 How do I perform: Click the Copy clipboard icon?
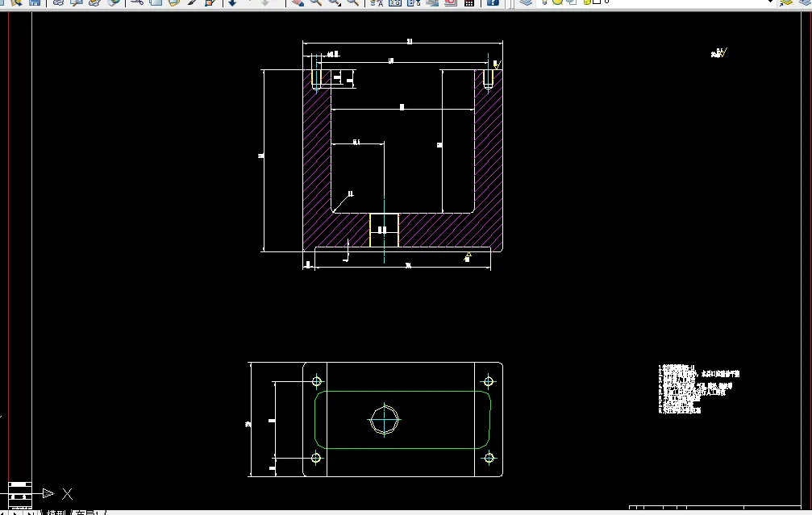[x=156, y=2]
